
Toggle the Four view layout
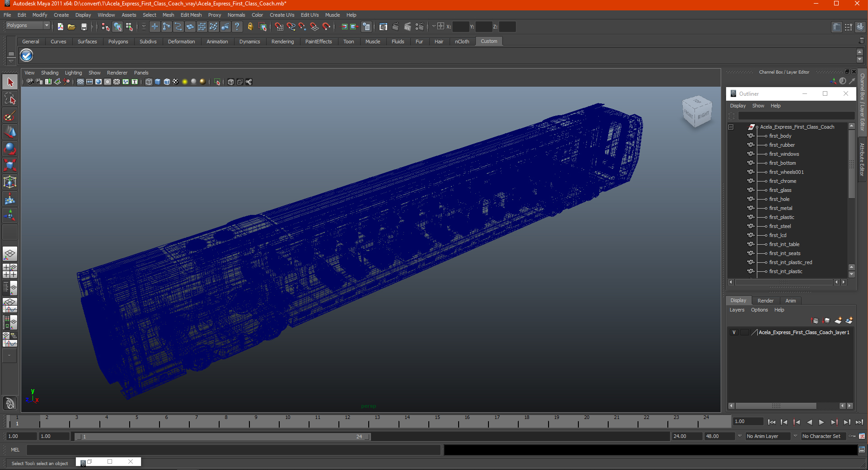10,270
